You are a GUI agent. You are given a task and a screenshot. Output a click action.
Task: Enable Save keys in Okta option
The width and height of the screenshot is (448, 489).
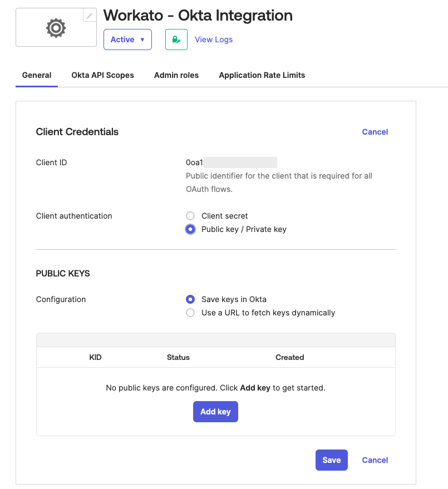[x=190, y=299]
